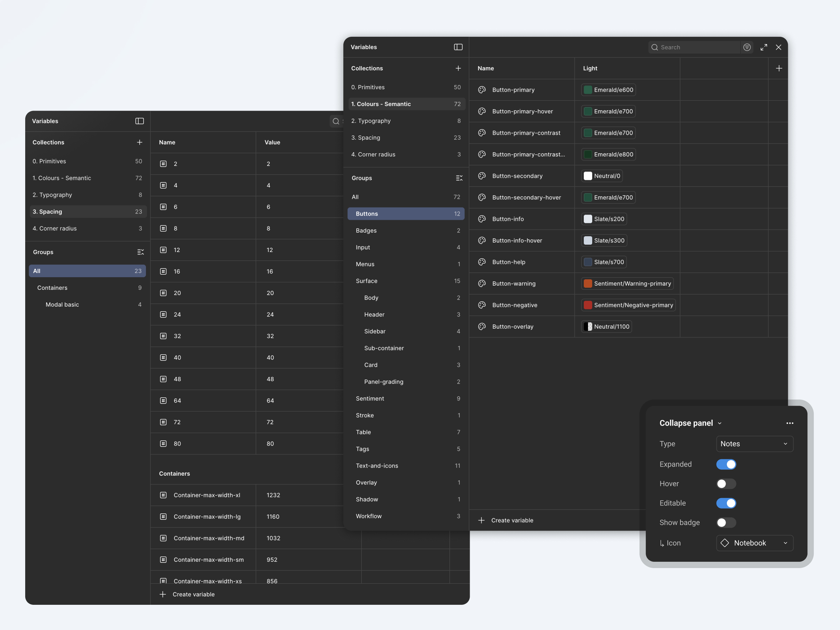Add a new collection in right panel
This screenshot has height=630, width=840.
pyautogui.click(x=458, y=68)
